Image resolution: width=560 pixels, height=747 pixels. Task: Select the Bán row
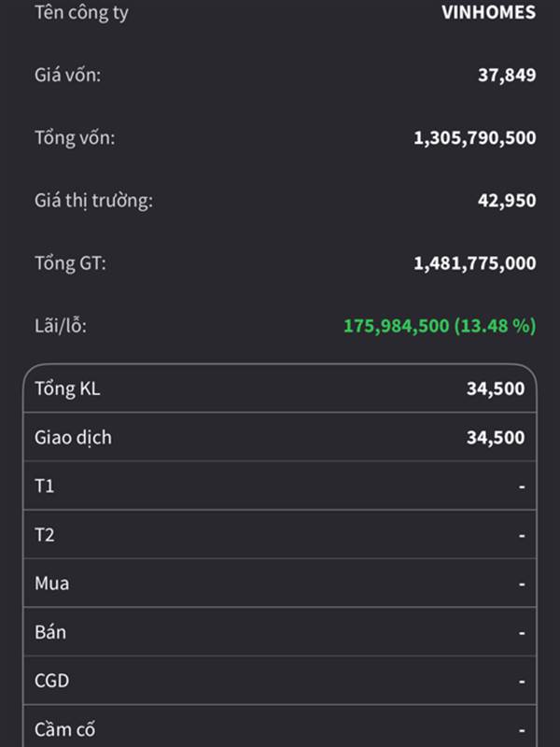(x=280, y=632)
